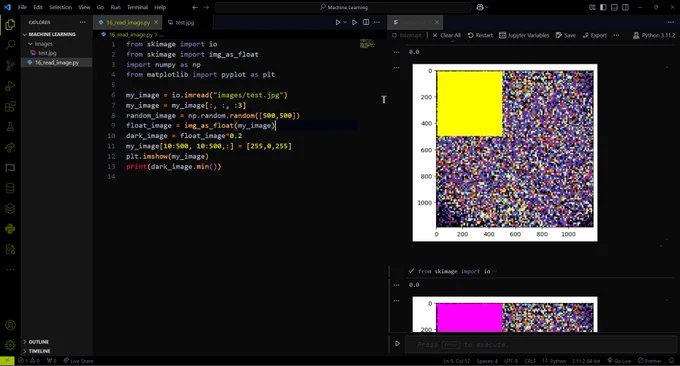Open the Search view in activity bar
680x366 pixels.
pyautogui.click(x=10, y=45)
